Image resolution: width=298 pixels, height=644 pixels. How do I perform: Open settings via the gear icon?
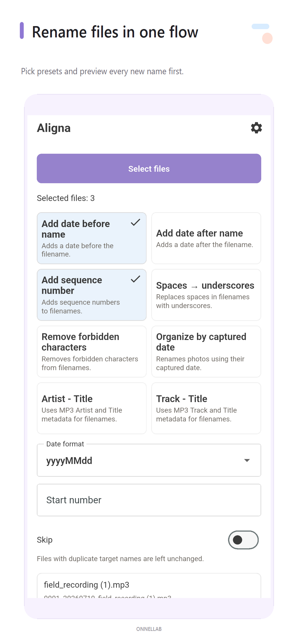click(256, 128)
